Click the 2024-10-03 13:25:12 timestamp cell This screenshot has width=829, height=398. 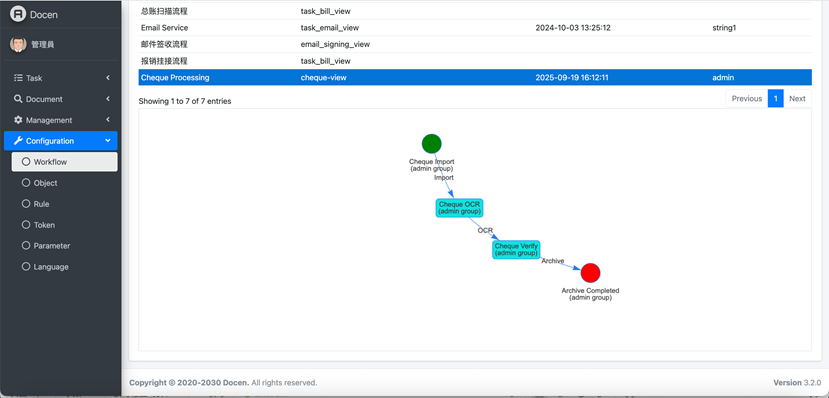click(x=573, y=27)
